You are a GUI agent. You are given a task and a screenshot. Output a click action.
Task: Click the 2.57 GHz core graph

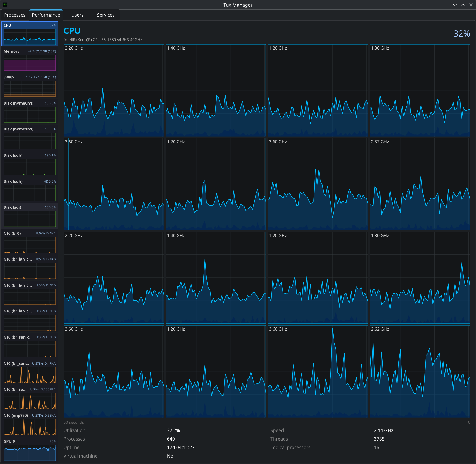point(420,184)
